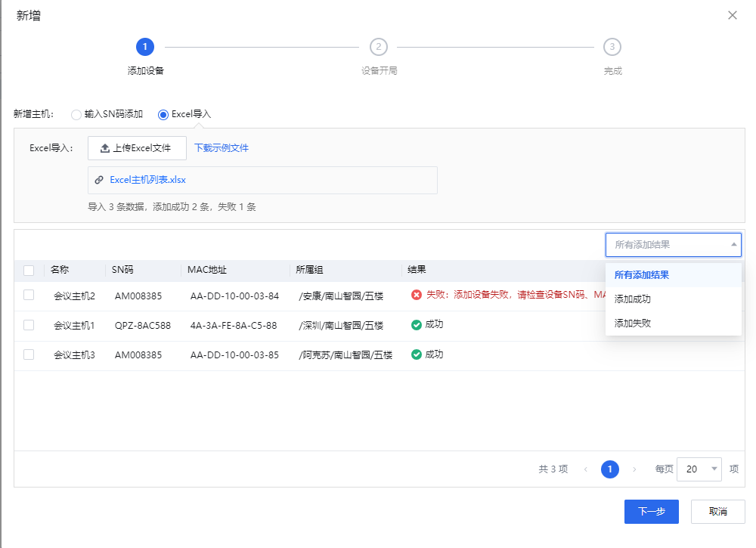Select the 输入SN码添加 radio option
Viewport: 756px width, 548px height.
[x=76, y=115]
